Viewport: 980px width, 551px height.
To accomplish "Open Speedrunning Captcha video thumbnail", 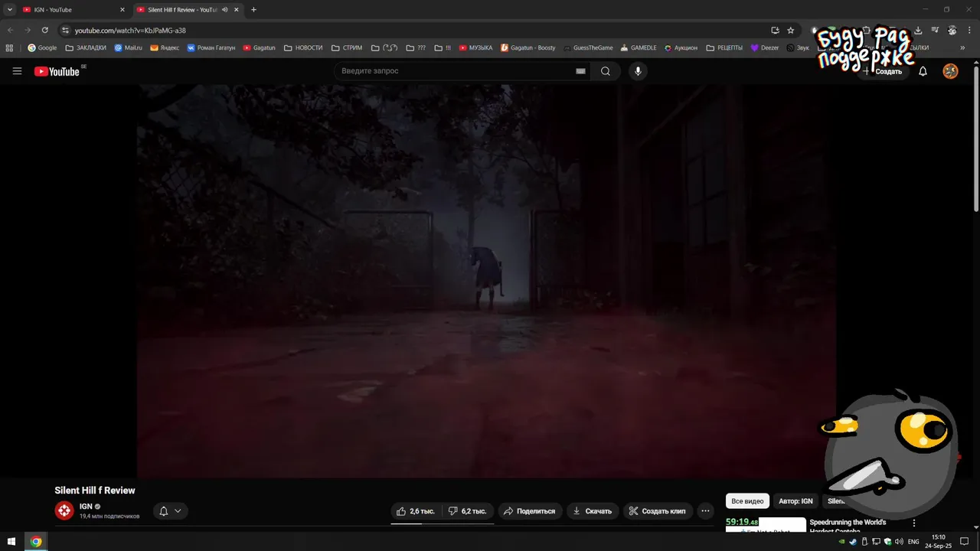I will 766,524.
